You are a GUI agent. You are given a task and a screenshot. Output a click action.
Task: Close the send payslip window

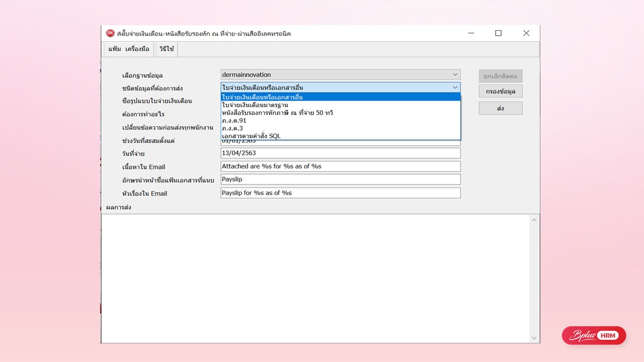(526, 33)
